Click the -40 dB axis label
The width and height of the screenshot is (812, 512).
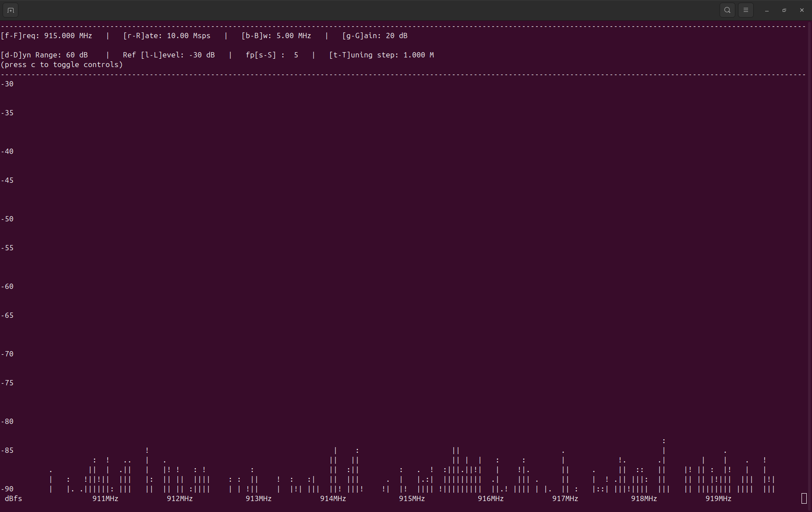point(7,151)
